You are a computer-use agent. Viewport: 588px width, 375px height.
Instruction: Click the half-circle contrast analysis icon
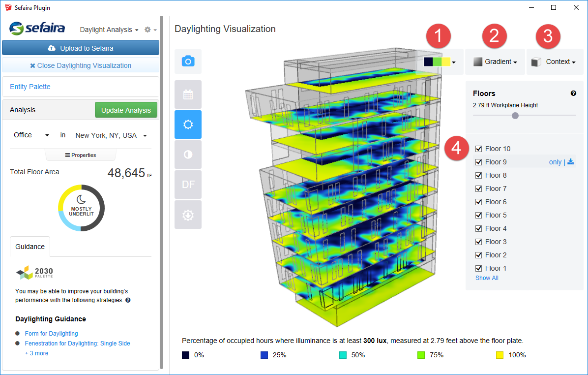point(188,155)
